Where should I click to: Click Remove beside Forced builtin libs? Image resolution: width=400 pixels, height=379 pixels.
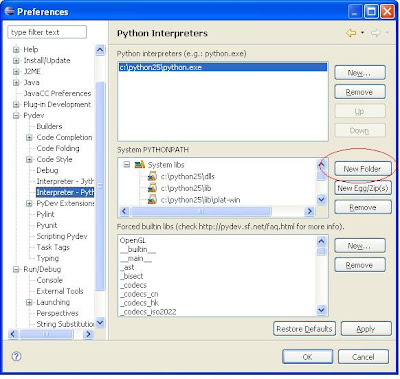(360, 265)
